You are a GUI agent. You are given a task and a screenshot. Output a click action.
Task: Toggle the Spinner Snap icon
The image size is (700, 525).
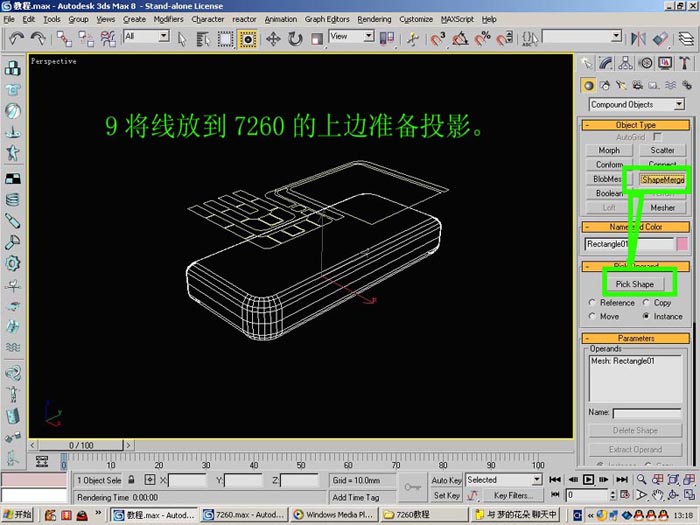coord(505,39)
